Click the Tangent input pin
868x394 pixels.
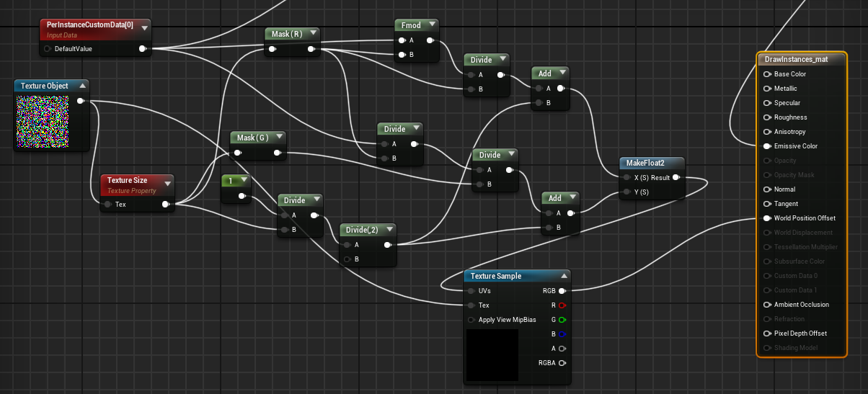[x=766, y=204]
